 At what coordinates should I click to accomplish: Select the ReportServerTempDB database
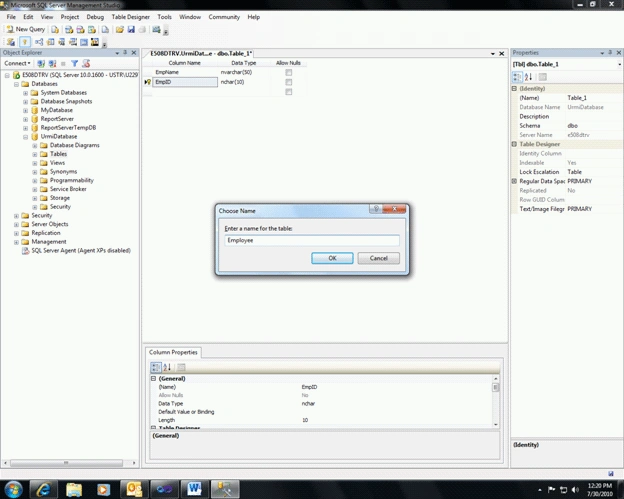point(68,128)
